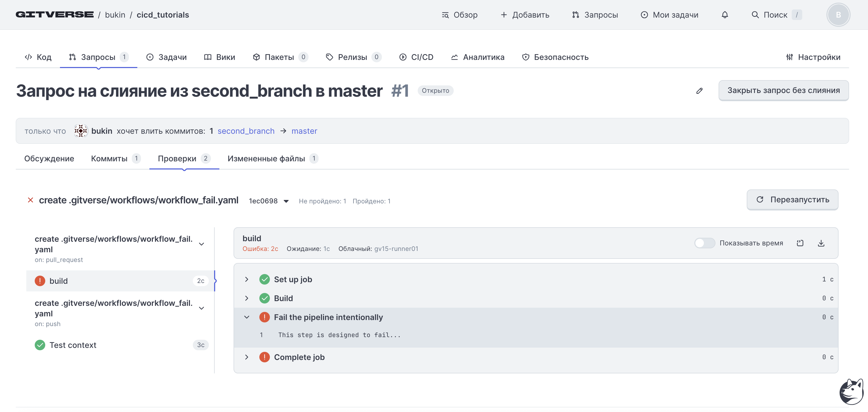Viewport: 868px width, 412px height.
Task: Click the GitVerse logo
Action: point(55,14)
